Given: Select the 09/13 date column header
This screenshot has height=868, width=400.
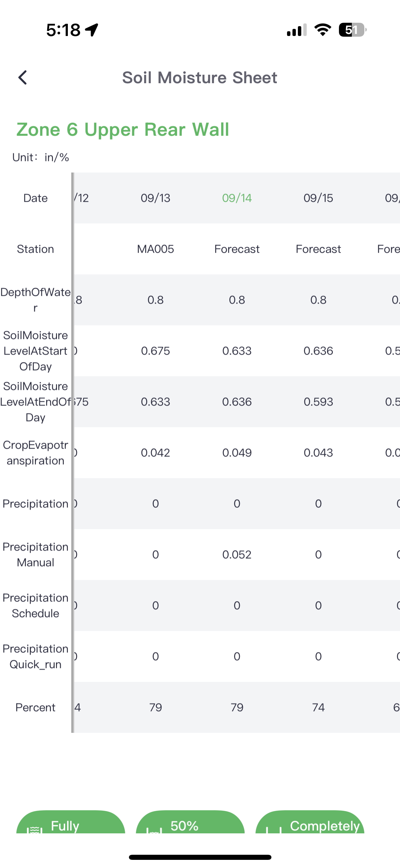Looking at the screenshot, I should pyautogui.click(x=155, y=198).
